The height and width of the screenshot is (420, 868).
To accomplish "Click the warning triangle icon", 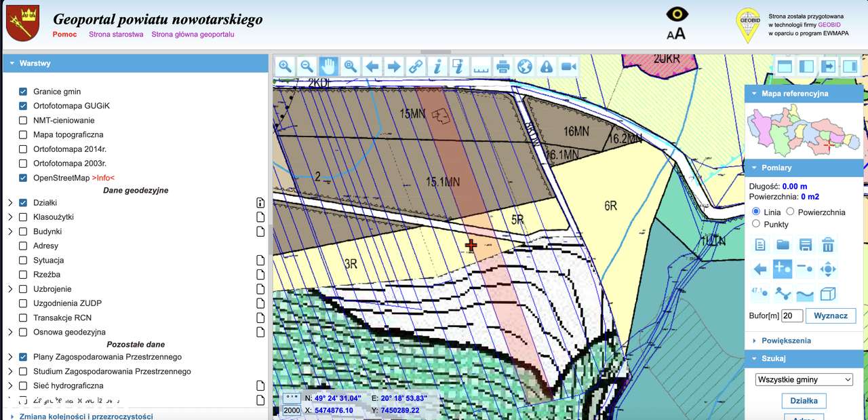I will pyautogui.click(x=546, y=66).
